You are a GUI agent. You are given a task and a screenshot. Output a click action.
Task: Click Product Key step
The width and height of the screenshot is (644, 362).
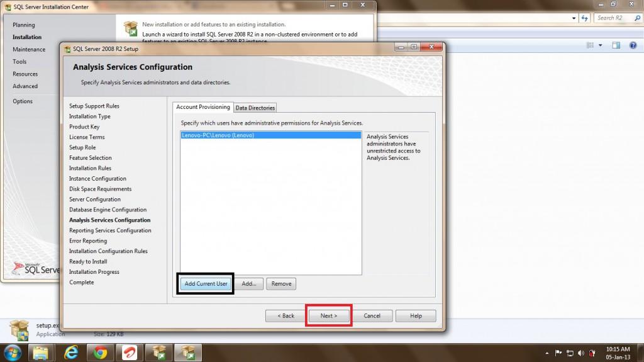coord(84,127)
